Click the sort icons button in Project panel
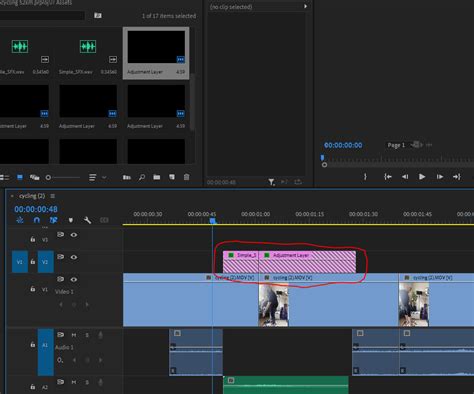 (x=92, y=177)
